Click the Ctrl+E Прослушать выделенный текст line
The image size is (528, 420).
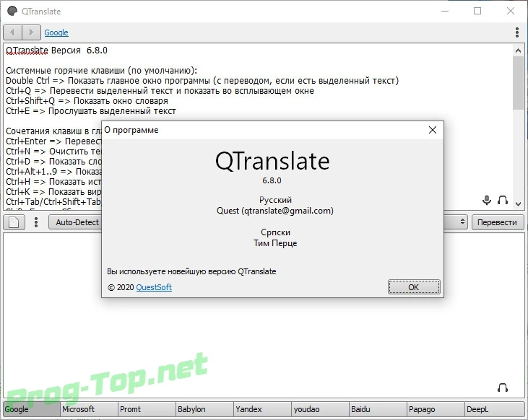91,111
